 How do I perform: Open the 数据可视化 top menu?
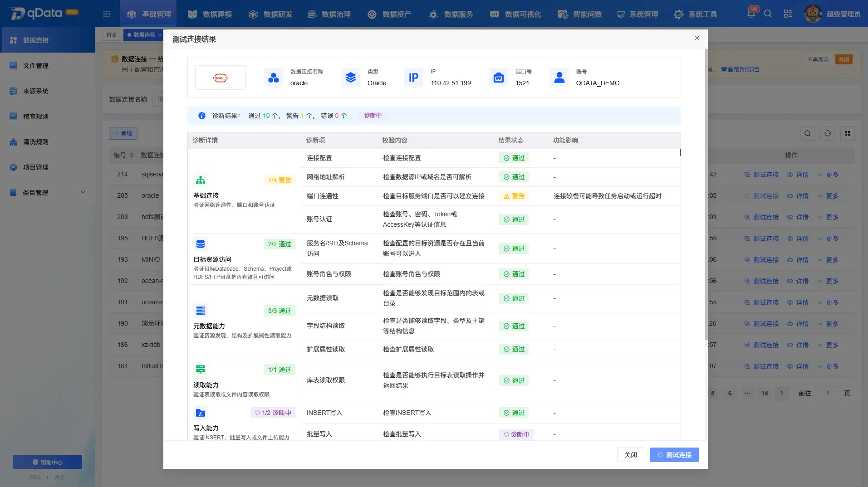pos(515,14)
